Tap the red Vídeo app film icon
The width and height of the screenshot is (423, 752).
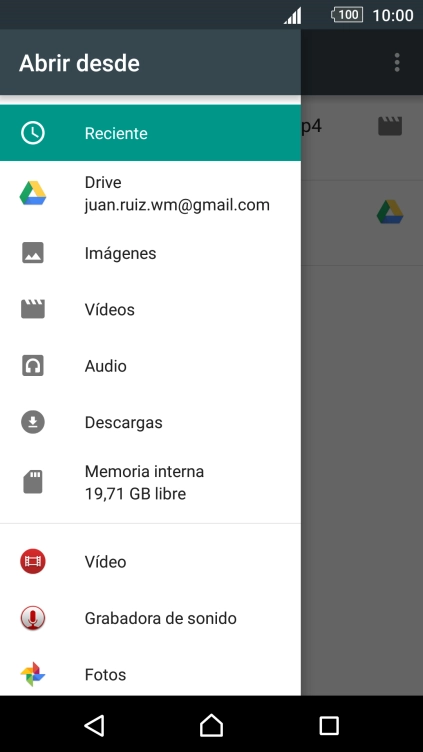click(x=33, y=562)
